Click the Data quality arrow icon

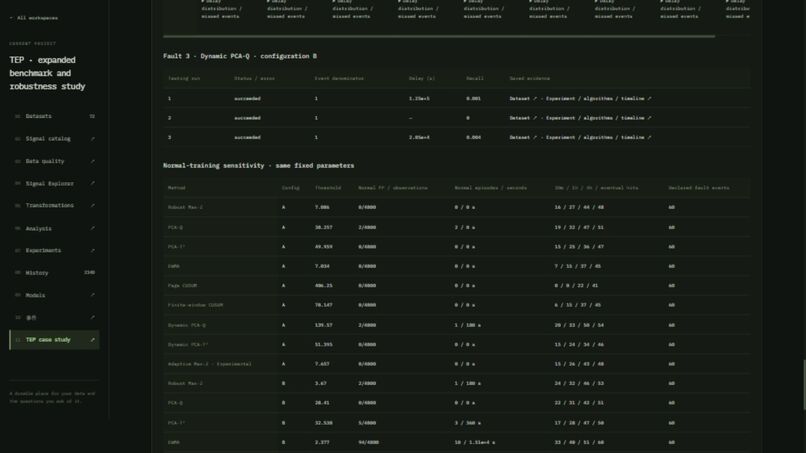[93, 161]
